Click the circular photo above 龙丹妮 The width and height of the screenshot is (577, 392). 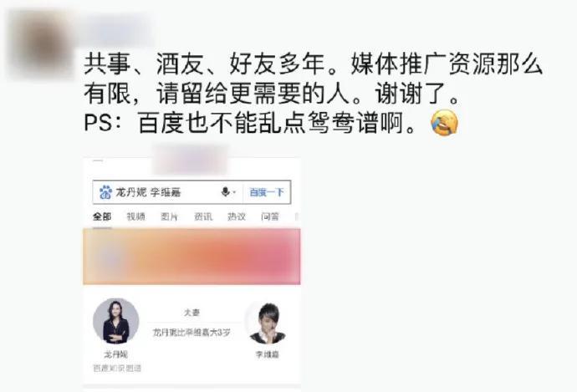[116, 322]
